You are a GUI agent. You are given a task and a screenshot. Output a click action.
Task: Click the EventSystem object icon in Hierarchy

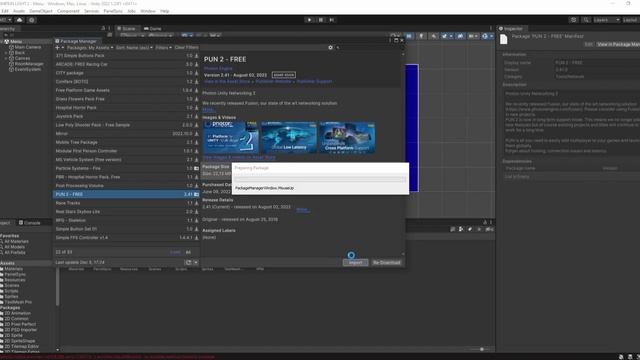[x=11, y=69]
